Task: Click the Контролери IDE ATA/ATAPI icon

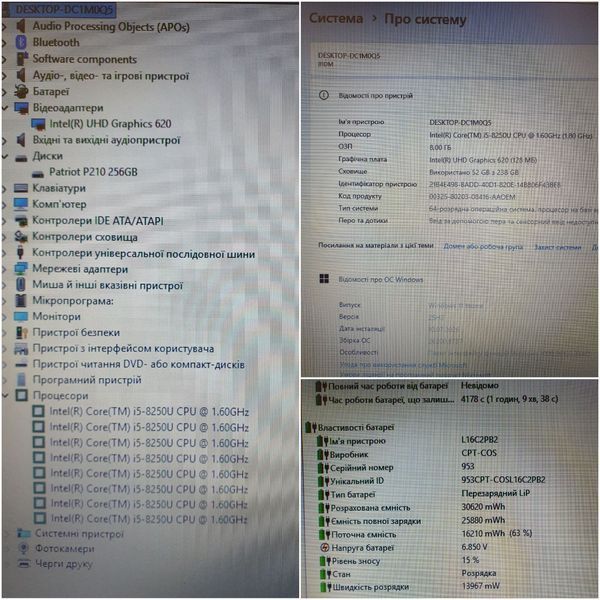Action: tap(21, 220)
